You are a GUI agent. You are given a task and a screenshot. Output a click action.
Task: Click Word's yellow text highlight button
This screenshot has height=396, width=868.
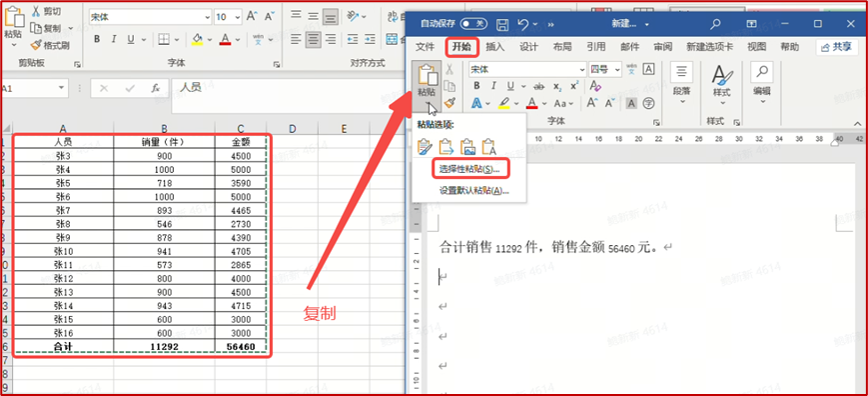pyautogui.click(x=503, y=103)
